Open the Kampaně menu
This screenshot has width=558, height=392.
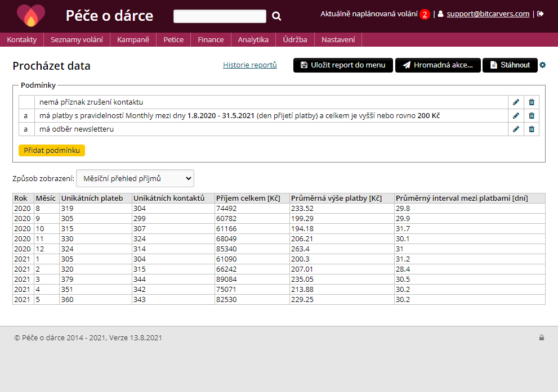[x=133, y=39]
